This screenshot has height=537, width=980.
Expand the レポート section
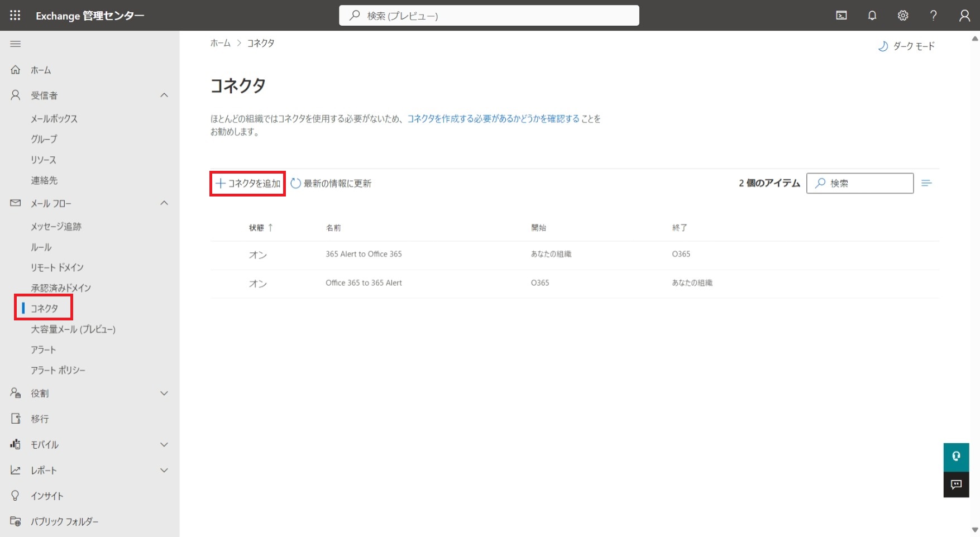164,471
